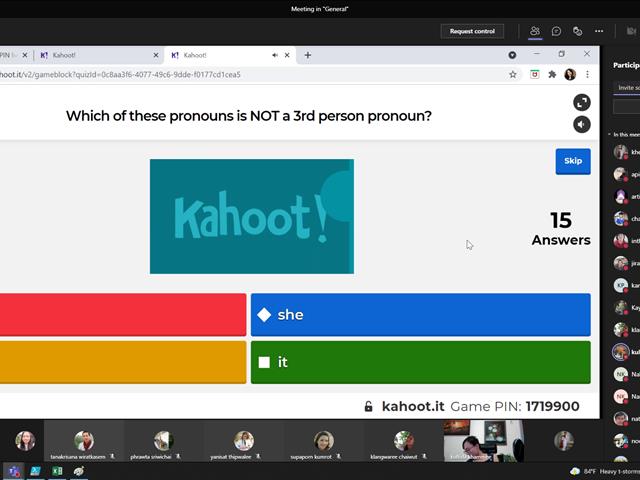Select klangwaree chaiwut participant tile
Image resolution: width=640 pixels, height=480 pixels.
click(x=403, y=441)
